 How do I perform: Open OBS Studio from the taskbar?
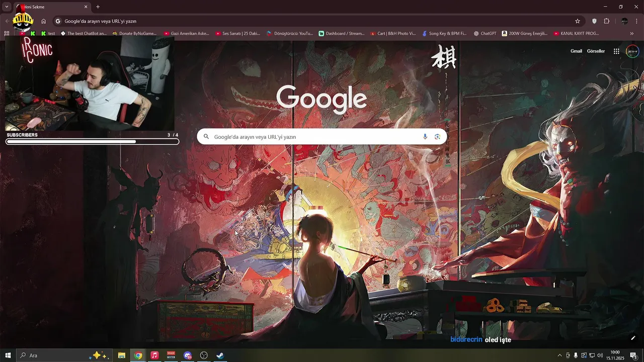tap(204, 355)
